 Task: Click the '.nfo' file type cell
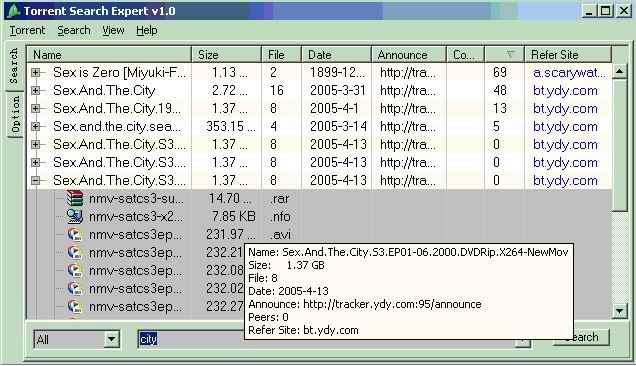[280, 216]
